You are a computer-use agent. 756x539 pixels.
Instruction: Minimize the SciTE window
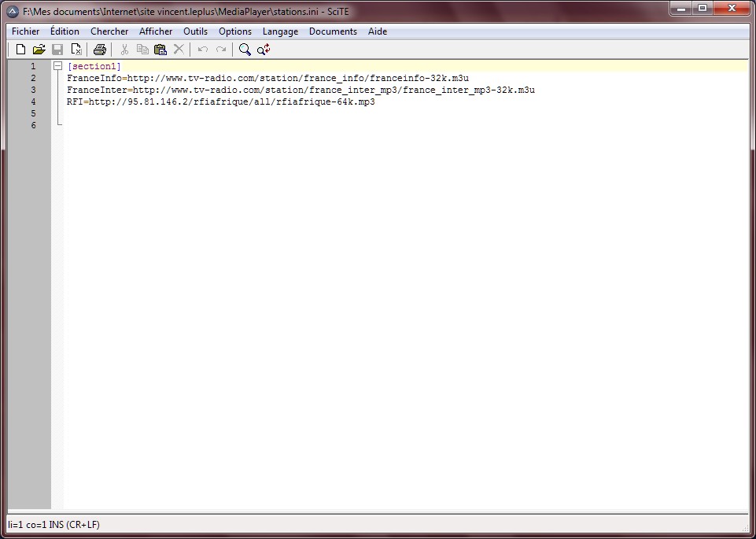(681, 8)
